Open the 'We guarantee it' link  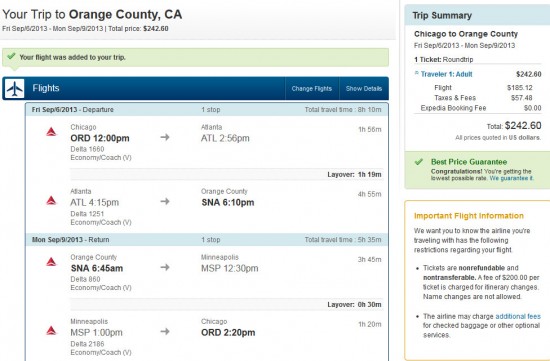pyautogui.click(x=511, y=178)
